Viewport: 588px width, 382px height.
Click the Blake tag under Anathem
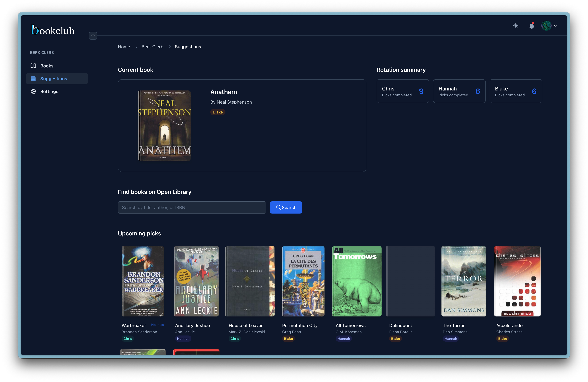click(x=218, y=112)
